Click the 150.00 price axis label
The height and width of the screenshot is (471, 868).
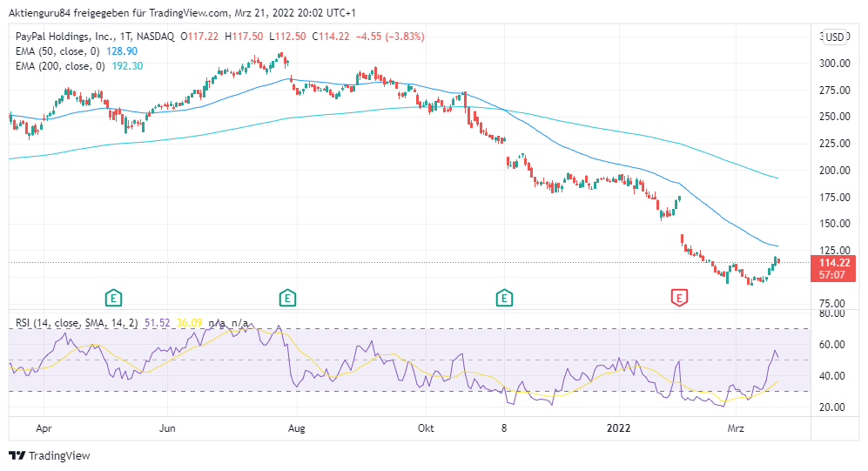click(835, 224)
